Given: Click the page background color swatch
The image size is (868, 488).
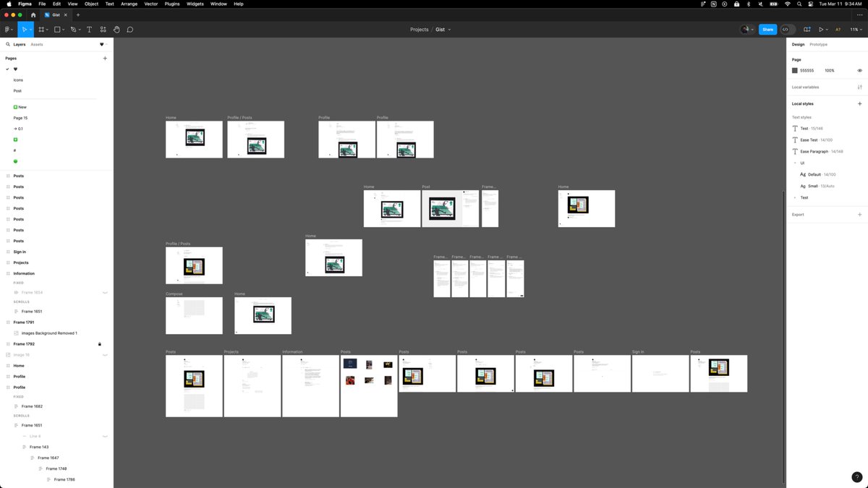Looking at the screenshot, I should pos(795,70).
